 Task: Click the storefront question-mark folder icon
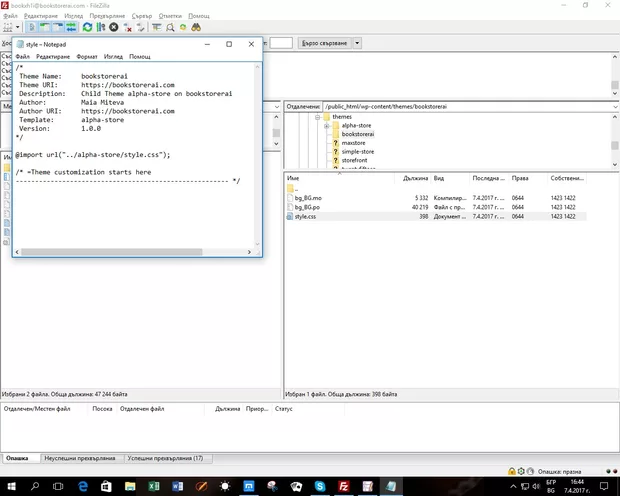point(336,160)
